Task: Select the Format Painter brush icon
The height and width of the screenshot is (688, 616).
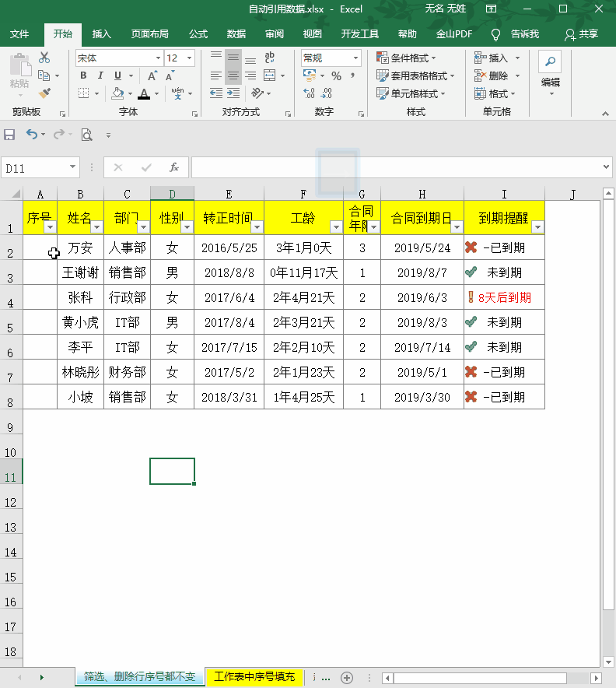Action: tap(44, 93)
